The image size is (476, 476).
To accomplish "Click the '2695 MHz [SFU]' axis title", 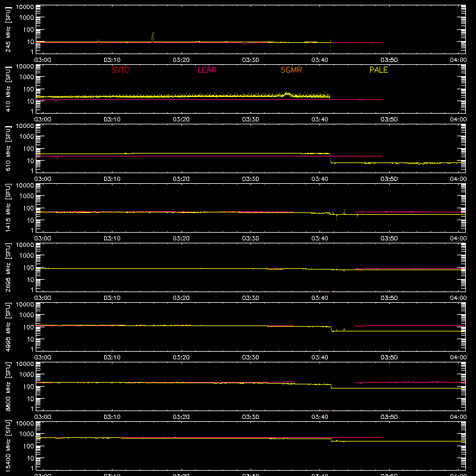I will [8, 267].
